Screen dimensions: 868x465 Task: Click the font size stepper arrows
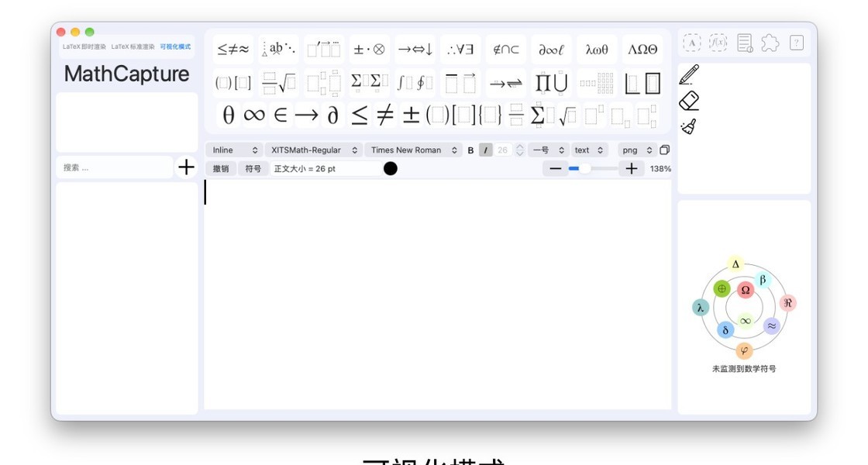coord(519,150)
